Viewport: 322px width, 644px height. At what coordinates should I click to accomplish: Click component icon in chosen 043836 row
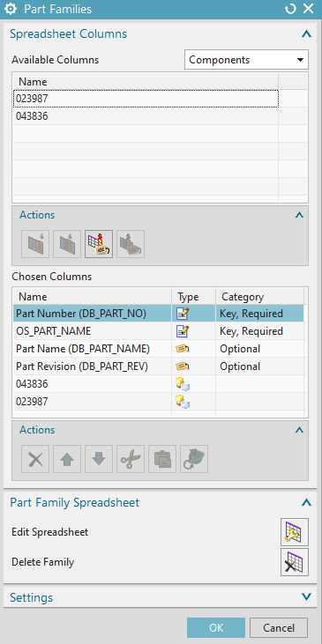coord(183,384)
